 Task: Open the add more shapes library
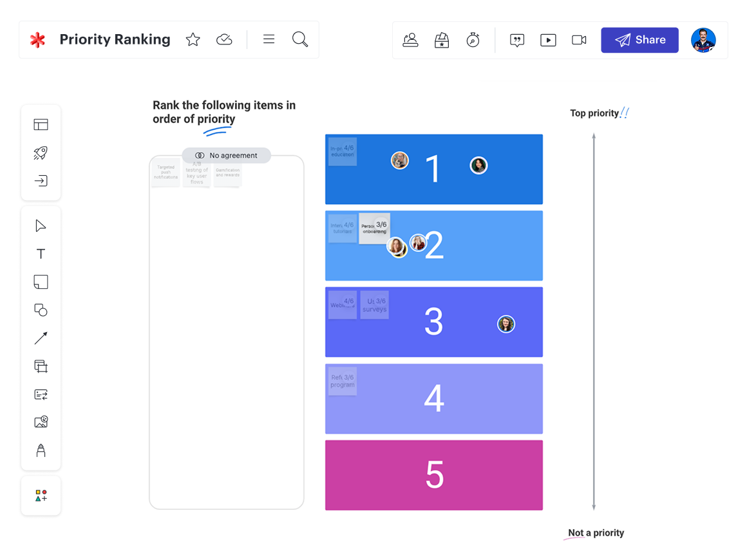pyautogui.click(x=41, y=496)
